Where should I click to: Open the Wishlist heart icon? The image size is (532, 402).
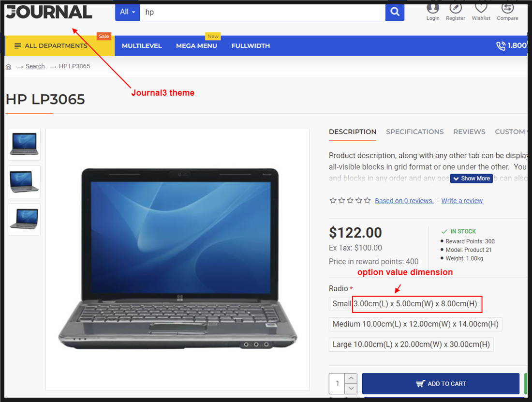point(481,8)
